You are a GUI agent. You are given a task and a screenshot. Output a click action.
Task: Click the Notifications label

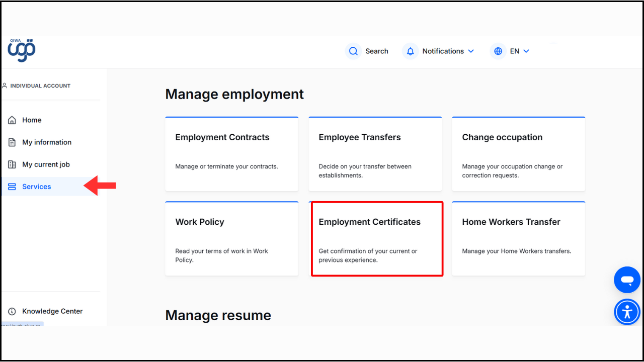(x=443, y=51)
